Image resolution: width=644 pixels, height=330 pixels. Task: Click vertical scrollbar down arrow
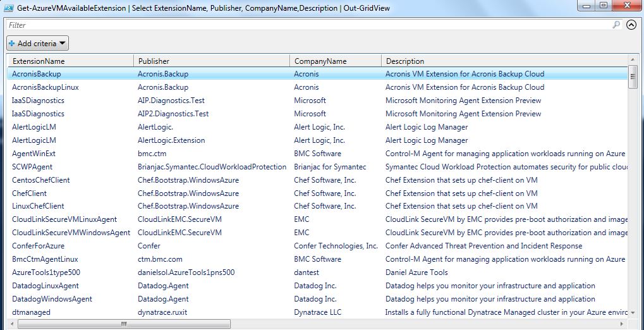point(633,313)
